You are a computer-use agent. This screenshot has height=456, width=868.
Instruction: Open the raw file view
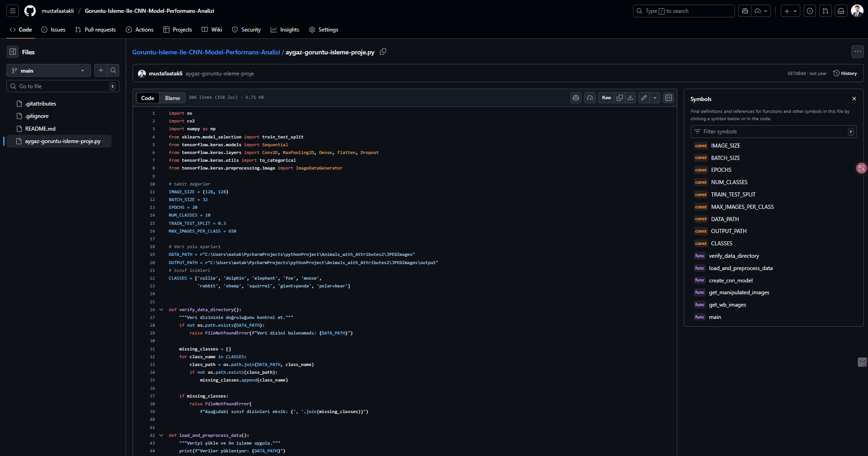(607, 98)
